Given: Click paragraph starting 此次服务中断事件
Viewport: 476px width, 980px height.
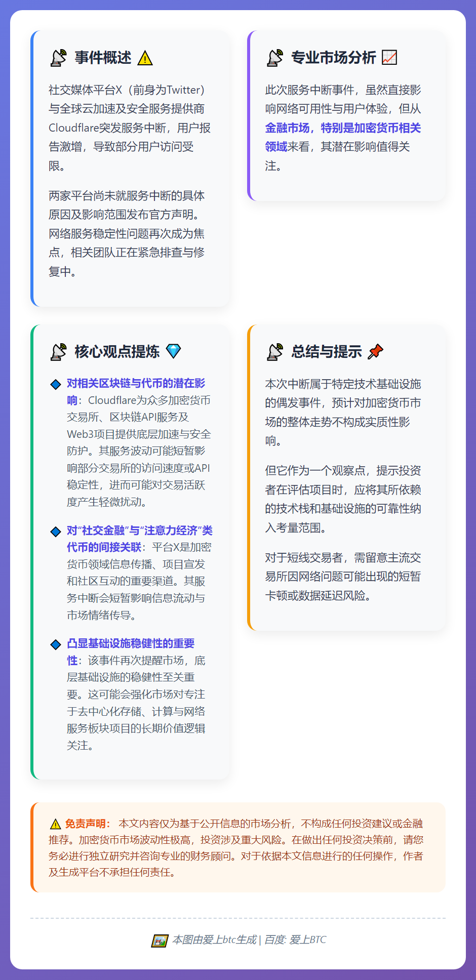Looking at the screenshot, I should 343,128.
